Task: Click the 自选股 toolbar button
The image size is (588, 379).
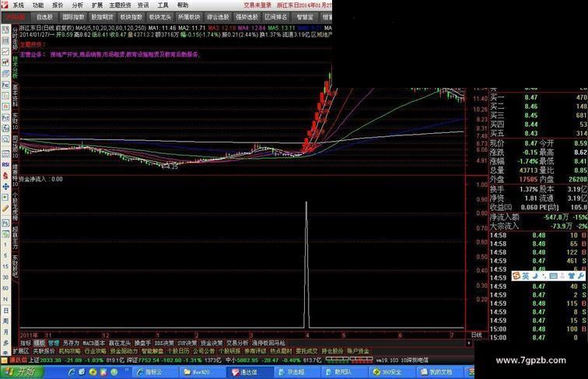Action: click(x=44, y=17)
